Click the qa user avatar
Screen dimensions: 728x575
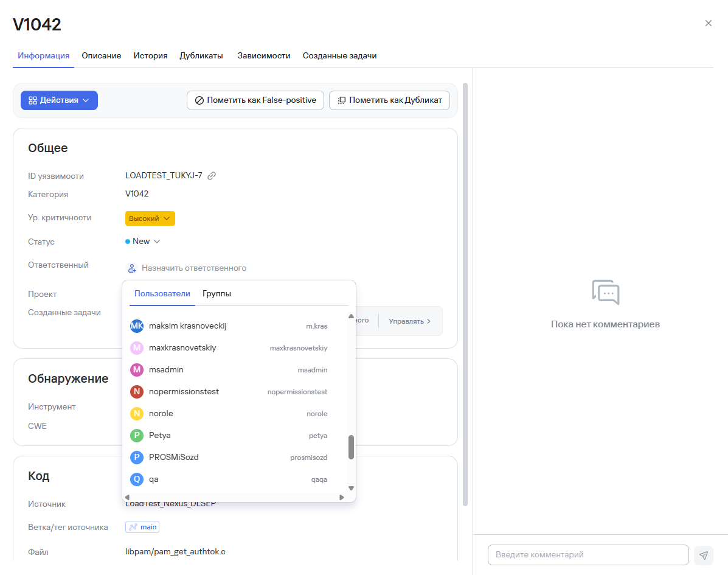(136, 479)
